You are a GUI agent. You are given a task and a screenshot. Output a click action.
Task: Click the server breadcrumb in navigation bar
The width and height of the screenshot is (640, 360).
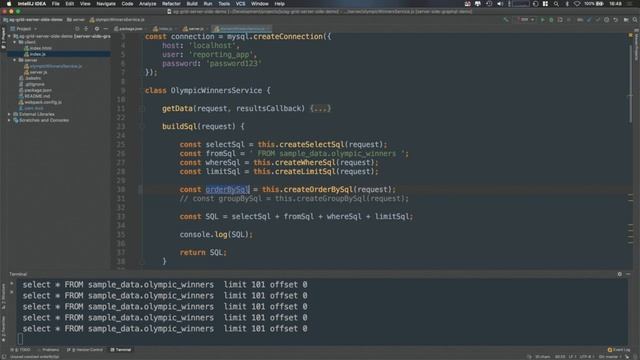pyautogui.click(x=76, y=20)
